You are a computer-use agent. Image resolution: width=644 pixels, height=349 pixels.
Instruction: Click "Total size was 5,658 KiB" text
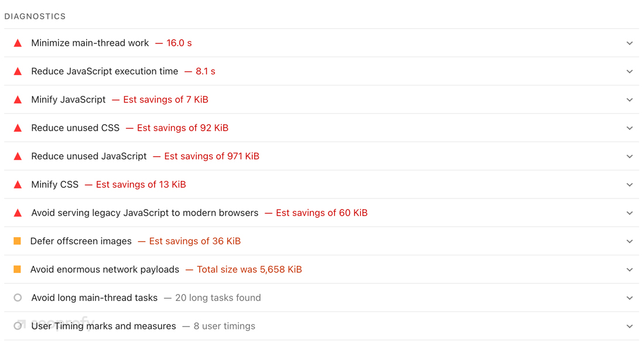click(249, 269)
